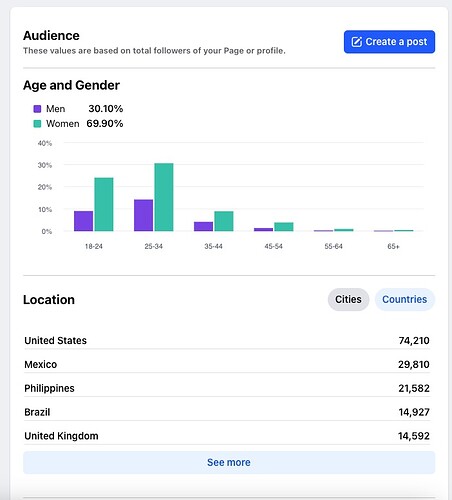
Task: Select the Philippines location row
Action: 227,388
